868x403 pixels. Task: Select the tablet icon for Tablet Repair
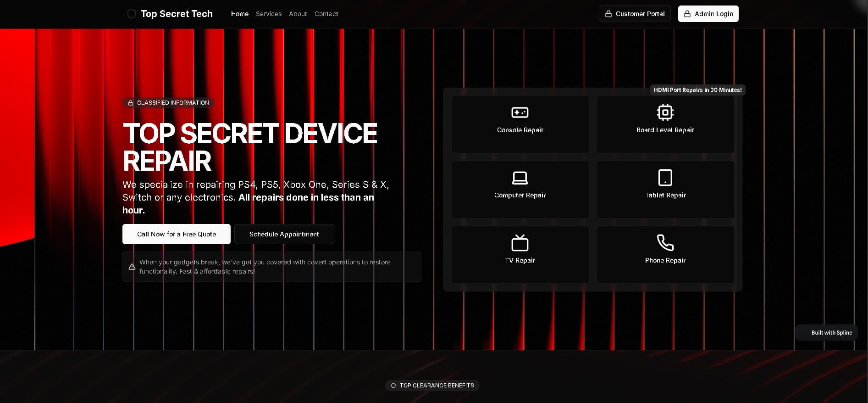[x=665, y=178]
